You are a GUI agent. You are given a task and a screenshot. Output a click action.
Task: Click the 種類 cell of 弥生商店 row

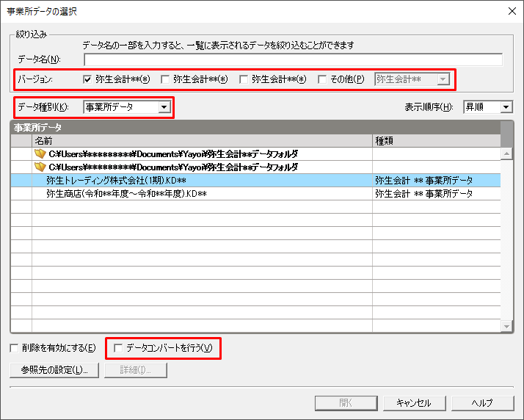[437, 193]
